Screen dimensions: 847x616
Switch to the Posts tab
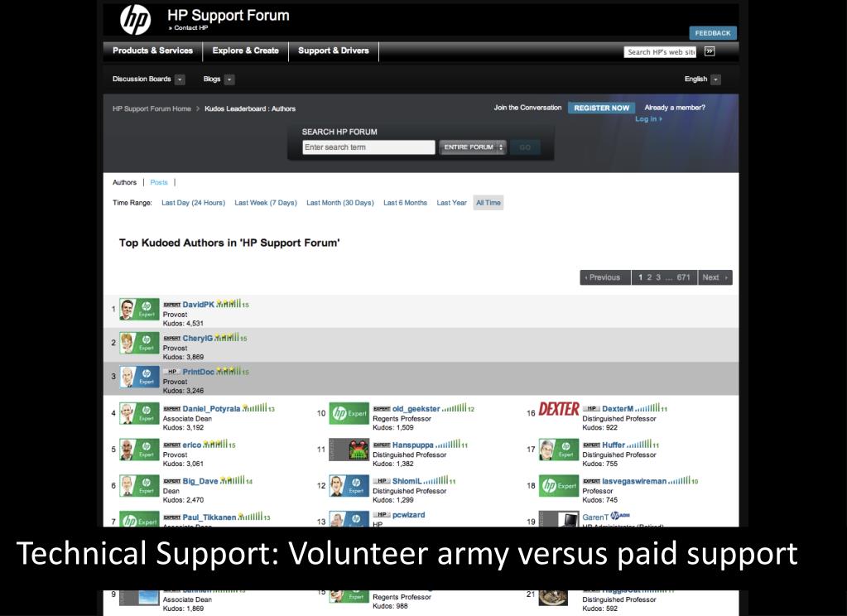tap(159, 183)
